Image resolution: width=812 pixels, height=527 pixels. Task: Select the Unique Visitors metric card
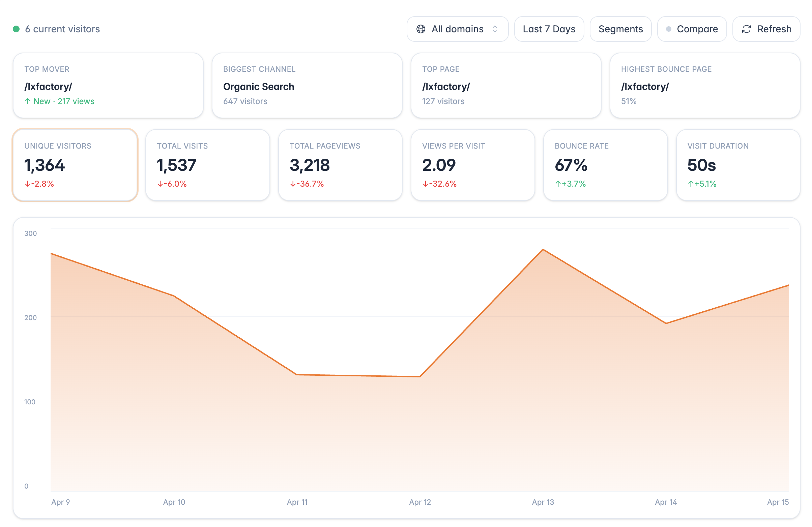pyautogui.click(x=75, y=165)
